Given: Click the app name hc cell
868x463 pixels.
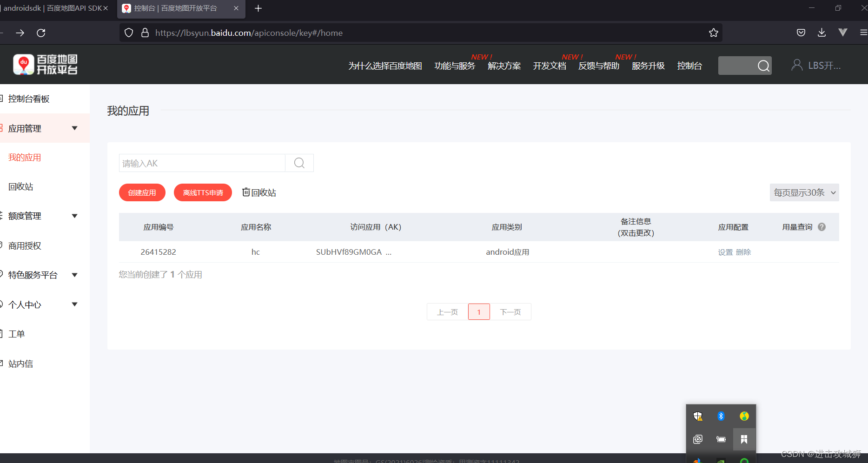Looking at the screenshot, I should pos(256,252).
